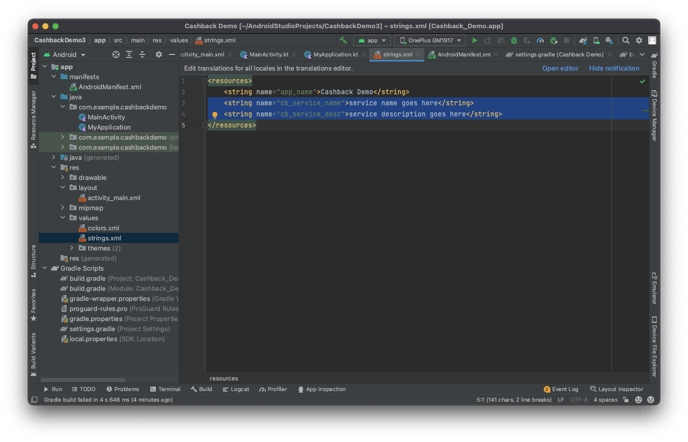
Task: Select colors.xml in the project tree
Action: 102,228
